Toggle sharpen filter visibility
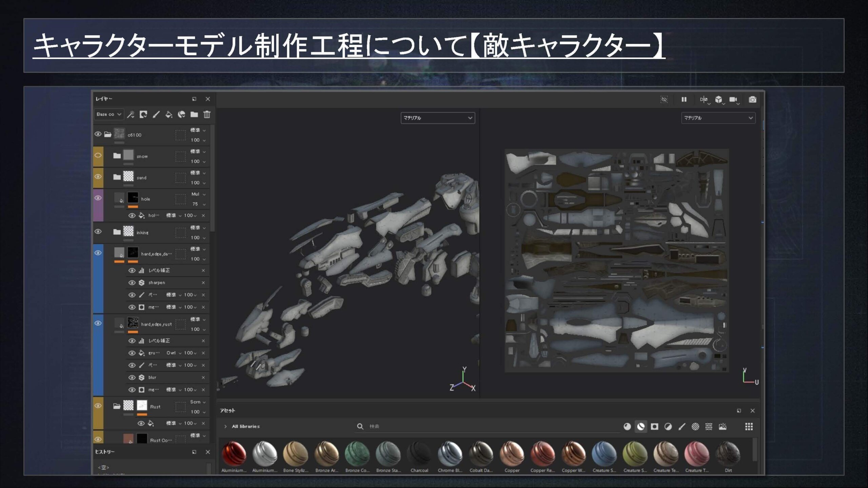The height and width of the screenshot is (488, 868). (132, 283)
